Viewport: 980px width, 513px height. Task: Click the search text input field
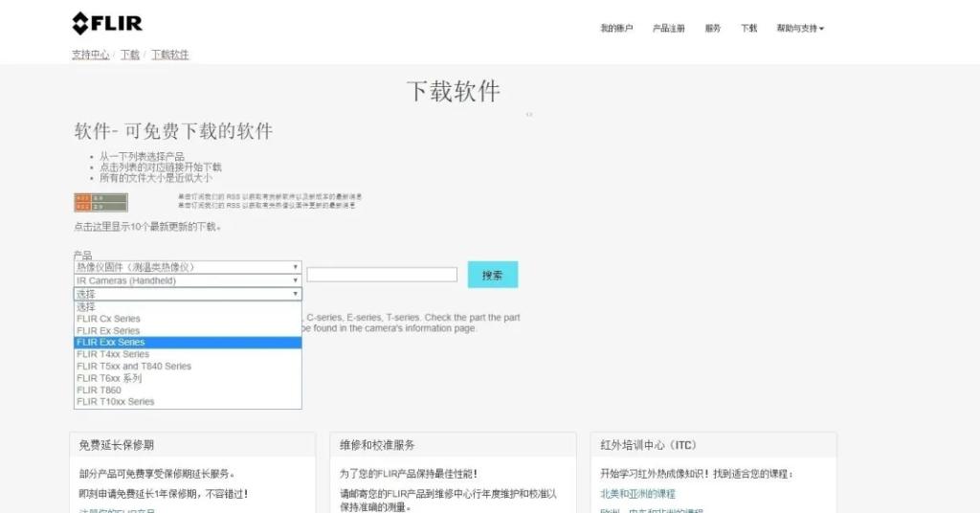pyautogui.click(x=382, y=275)
